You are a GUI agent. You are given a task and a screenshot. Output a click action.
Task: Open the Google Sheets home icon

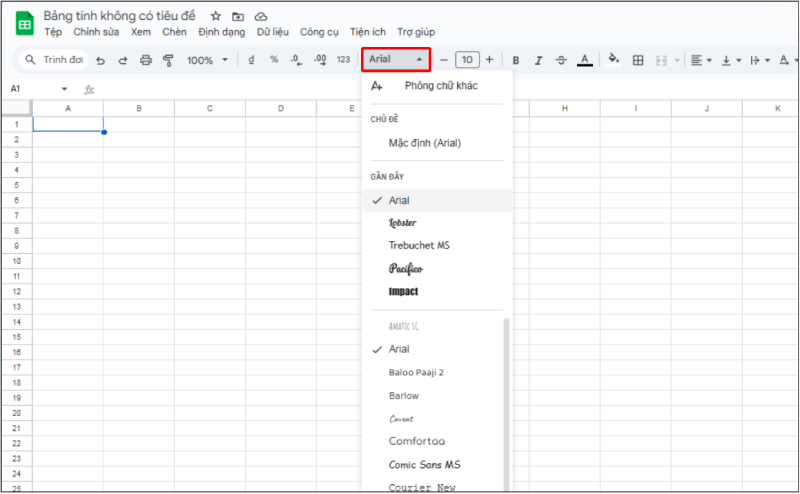(24, 24)
